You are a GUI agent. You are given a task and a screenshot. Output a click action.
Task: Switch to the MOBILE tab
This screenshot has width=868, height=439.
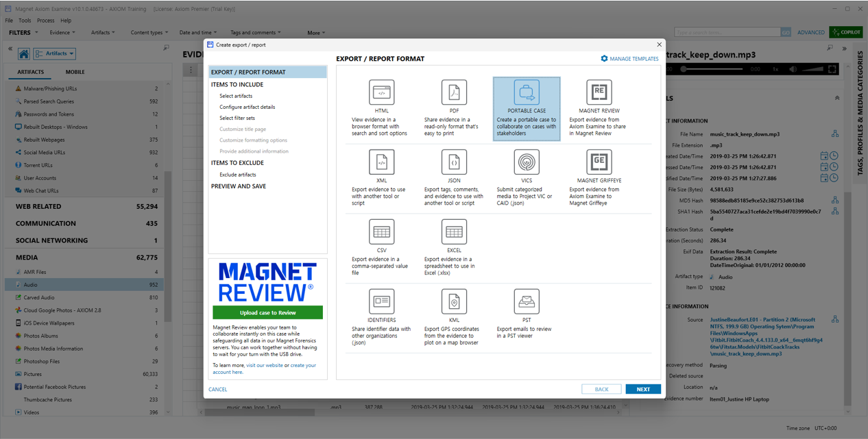tap(75, 72)
